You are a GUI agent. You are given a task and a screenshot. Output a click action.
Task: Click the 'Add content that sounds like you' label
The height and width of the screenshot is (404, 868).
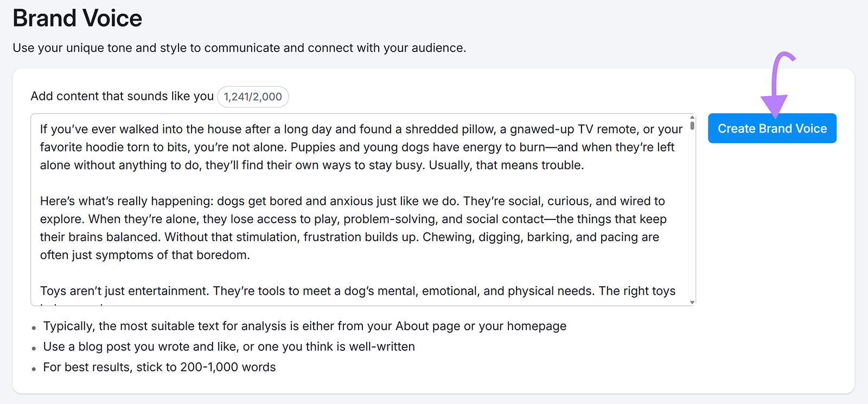coord(122,96)
